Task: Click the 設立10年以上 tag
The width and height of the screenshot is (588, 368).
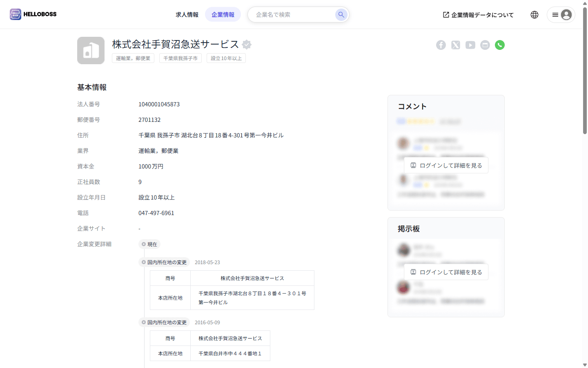Action: [226, 58]
